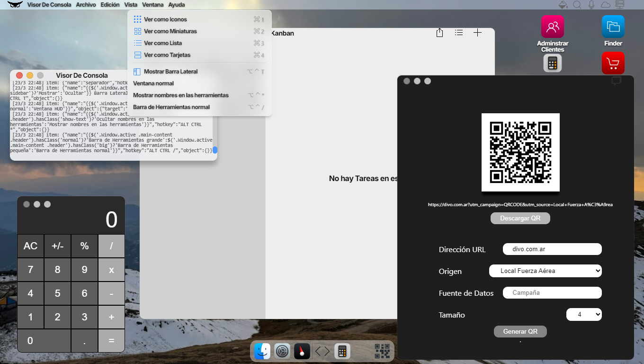Viewport: 644px width, 364px height.
Task: Toggle Mostrar Barra Lateral in Vista menu
Action: pyautogui.click(x=170, y=72)
